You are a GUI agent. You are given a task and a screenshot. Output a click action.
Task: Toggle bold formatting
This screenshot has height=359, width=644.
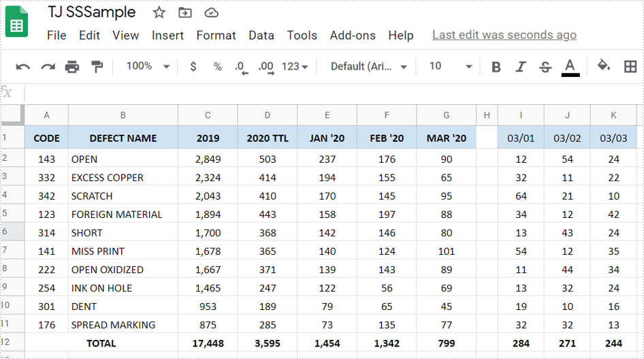click(496, 66)
